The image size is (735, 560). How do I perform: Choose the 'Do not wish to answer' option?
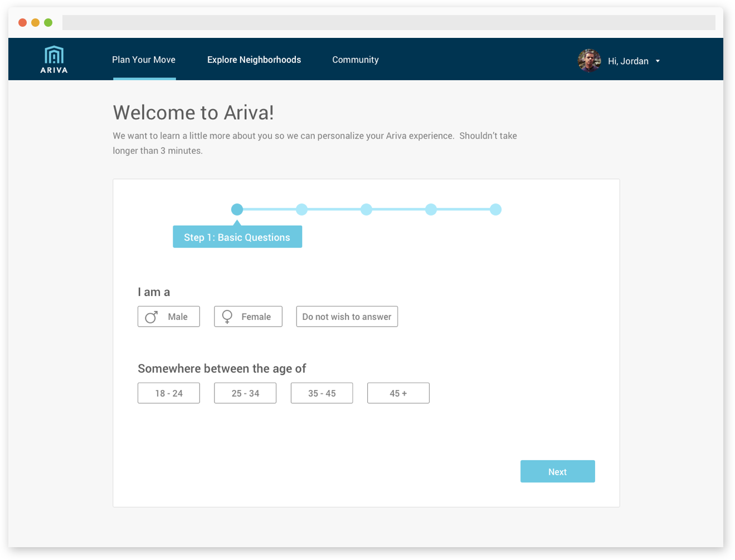pos(347,316)
